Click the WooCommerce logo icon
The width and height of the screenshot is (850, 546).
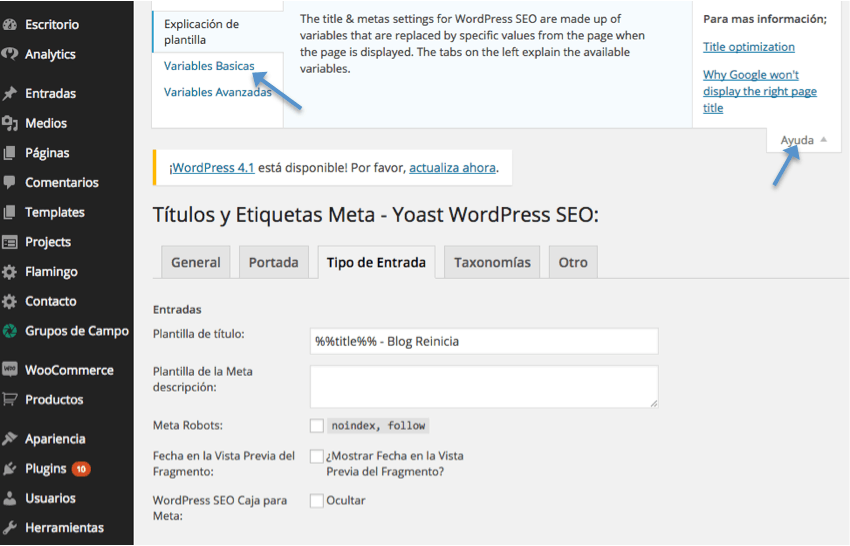pos(10,370)
